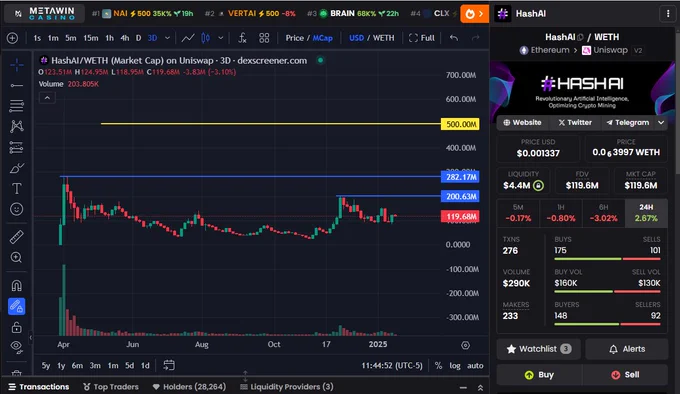
Task: Open the HashAI pair options menu
Action: point(667,14)
